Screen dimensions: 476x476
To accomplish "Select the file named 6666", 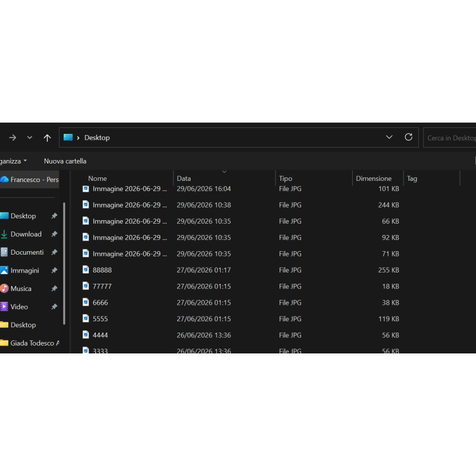I will [241, 303].
